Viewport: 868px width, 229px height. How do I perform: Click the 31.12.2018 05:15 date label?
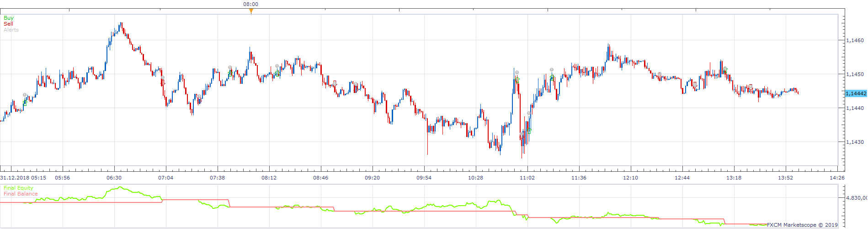23,178
